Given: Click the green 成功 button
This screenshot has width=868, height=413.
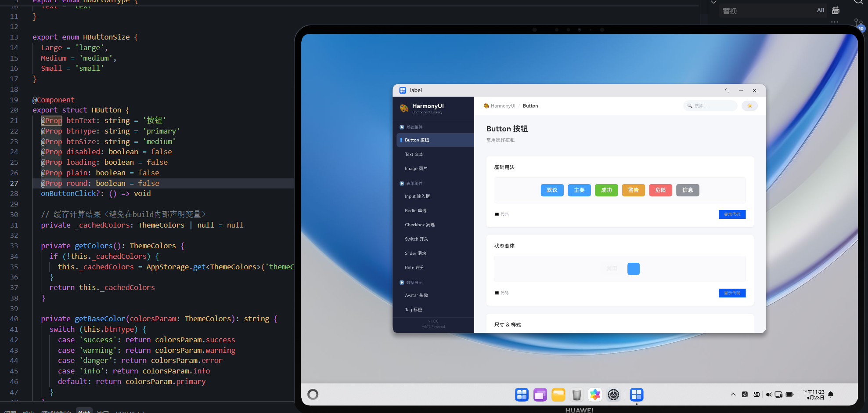Looking at the screenshot, I should [x=606, y=190].
